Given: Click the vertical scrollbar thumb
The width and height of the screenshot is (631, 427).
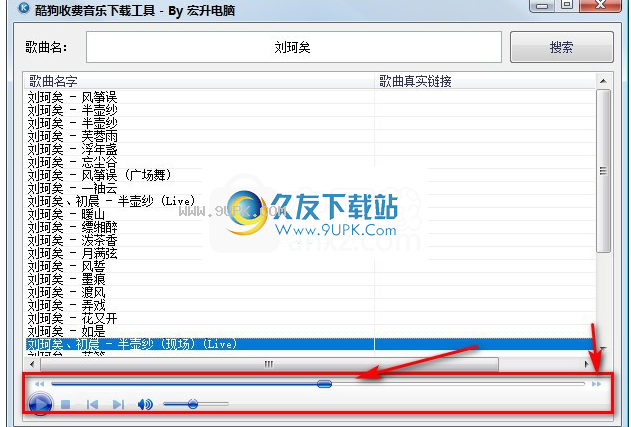Looking at the screenshot, I should pyautogui.click(x=603, y=171).
